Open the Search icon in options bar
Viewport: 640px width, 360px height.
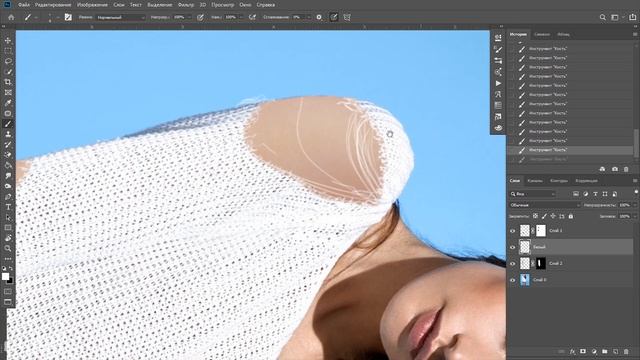602,18
